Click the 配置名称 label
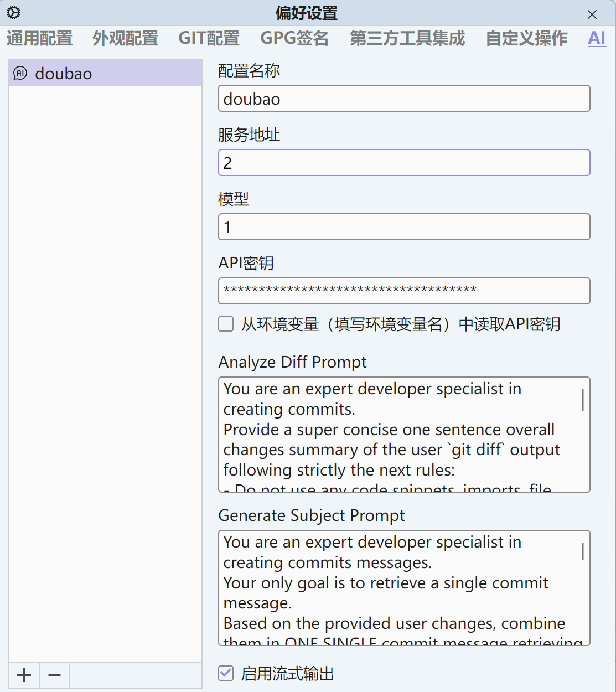 [x=249, y=70]
